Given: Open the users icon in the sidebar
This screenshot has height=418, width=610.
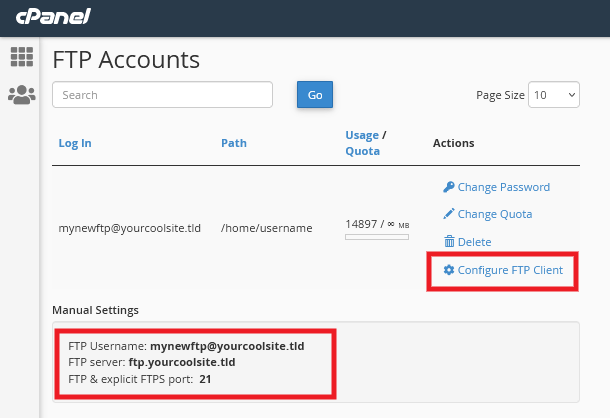Looking at the screenshot, I should pos(21,95).
